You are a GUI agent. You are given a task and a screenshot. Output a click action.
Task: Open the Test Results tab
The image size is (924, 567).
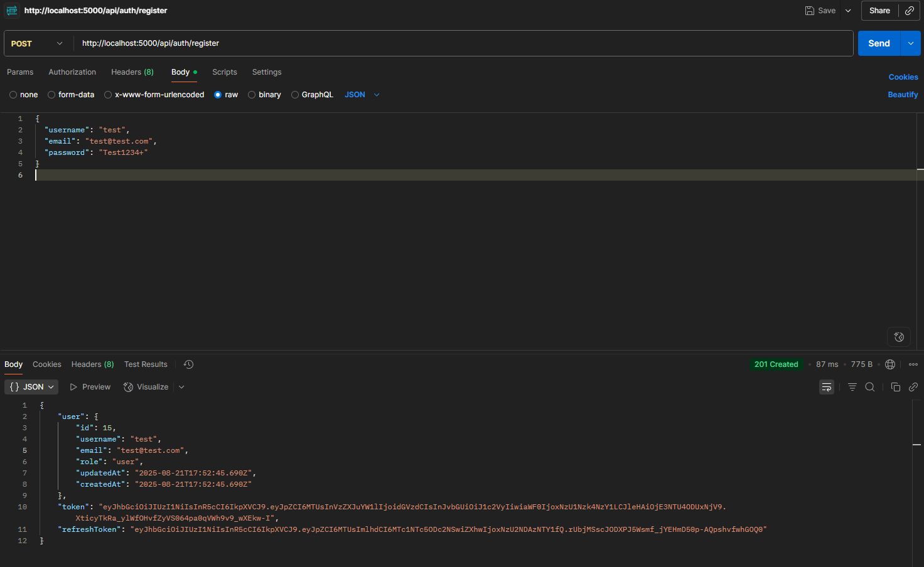[x=146, y=364]
